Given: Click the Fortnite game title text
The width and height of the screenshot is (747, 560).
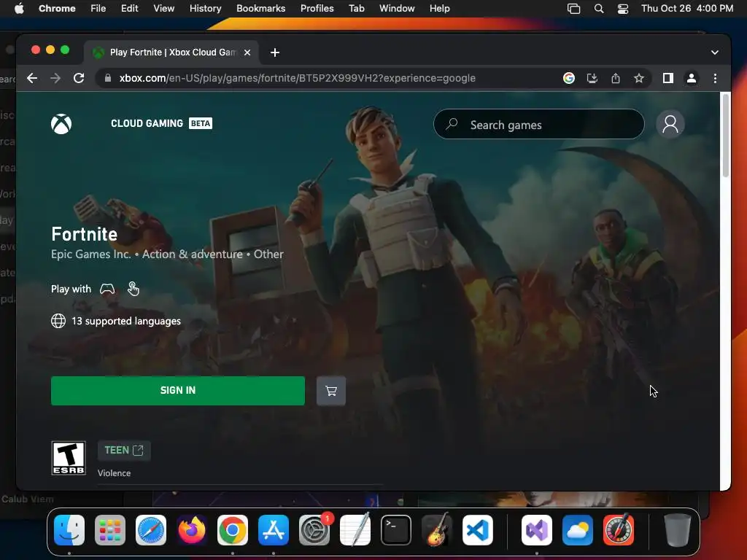Looking at the screenshot, I should coord(85,234).
